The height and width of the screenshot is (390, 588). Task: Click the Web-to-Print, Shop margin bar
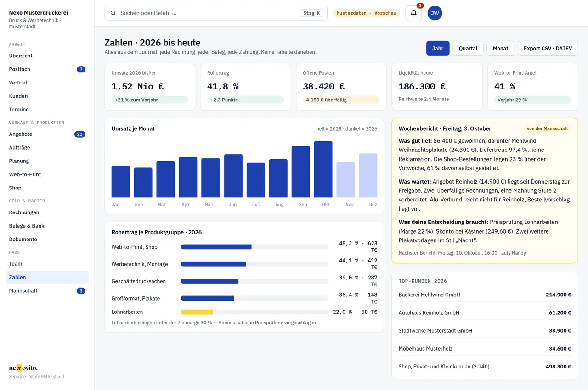click(216, 247)
